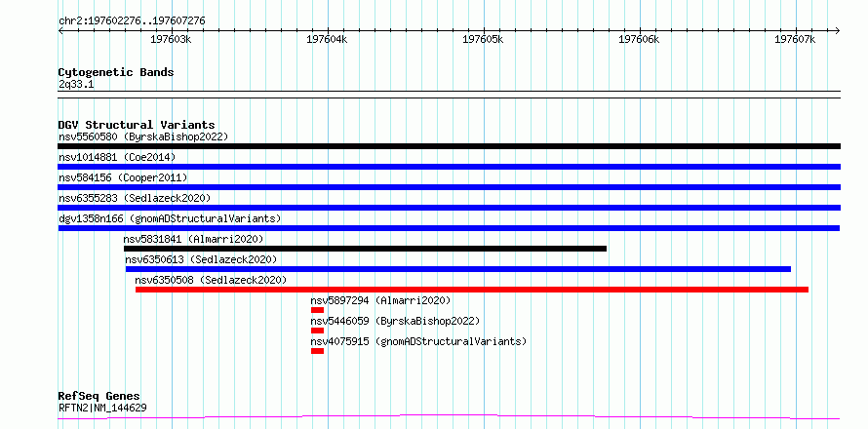Select the blue bar under nsv584156
Viewport: 868px width, 429px height.
tap(449, 187)
